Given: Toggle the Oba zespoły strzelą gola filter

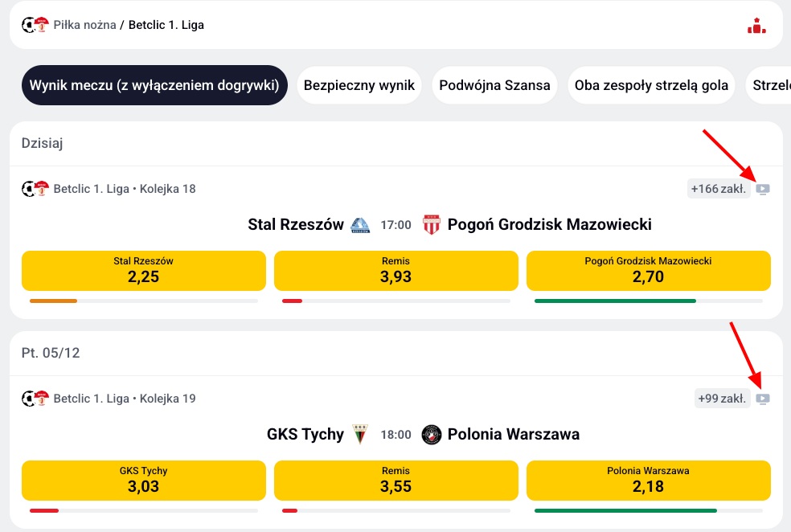Looking at the screenshot, I should (x=651, y=84).
